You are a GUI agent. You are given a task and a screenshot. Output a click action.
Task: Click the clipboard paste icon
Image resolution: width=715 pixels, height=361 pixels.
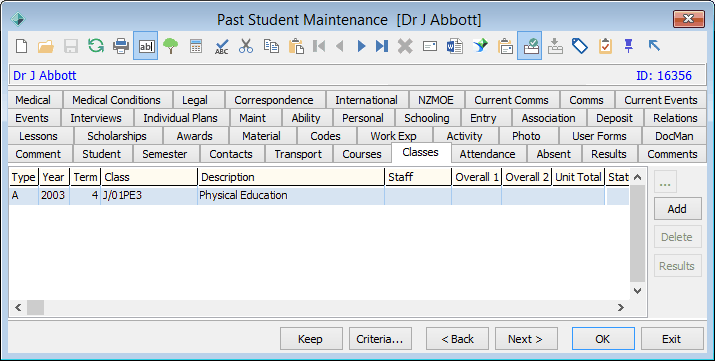(296, 46)
